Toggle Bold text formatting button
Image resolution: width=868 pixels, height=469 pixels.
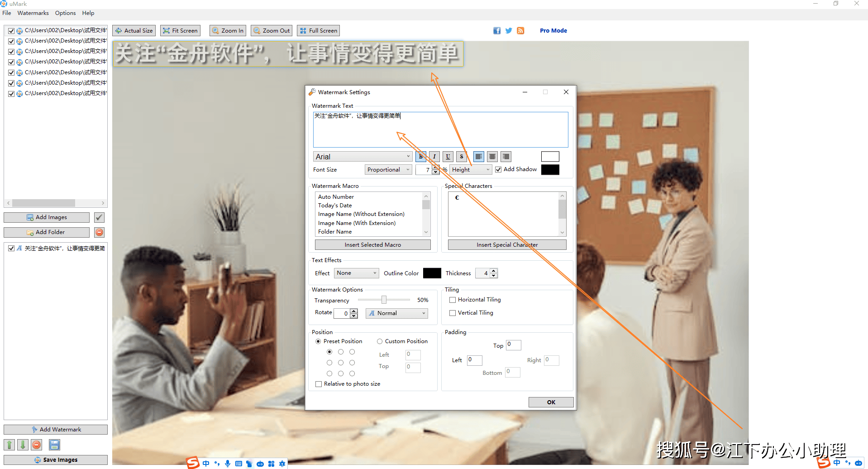coord(420,157)
